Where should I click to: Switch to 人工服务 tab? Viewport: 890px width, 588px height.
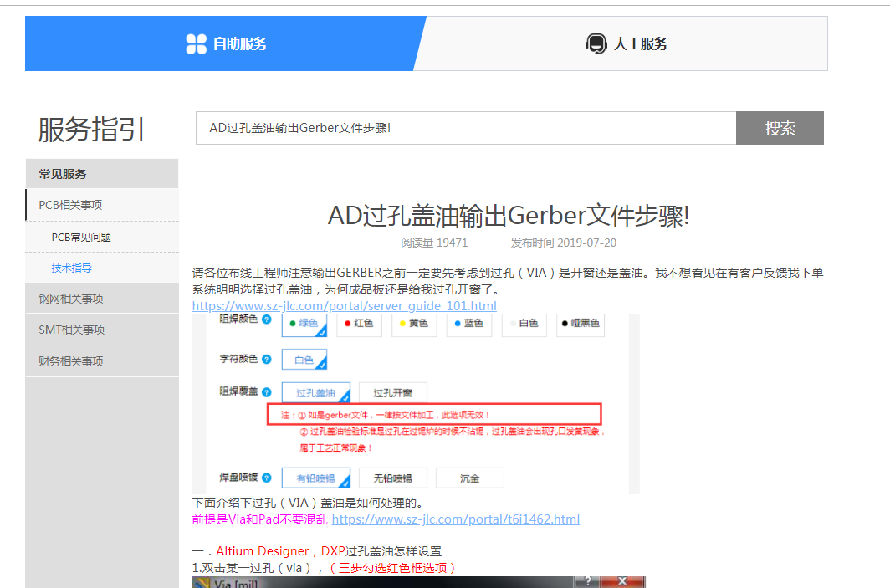(627, 44)
